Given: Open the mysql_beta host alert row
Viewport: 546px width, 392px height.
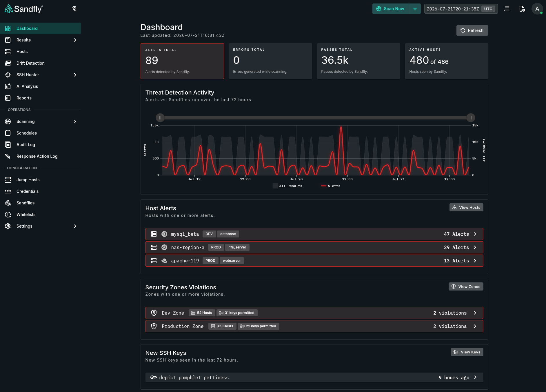Looking at the screenshot, I should point(314,234).
